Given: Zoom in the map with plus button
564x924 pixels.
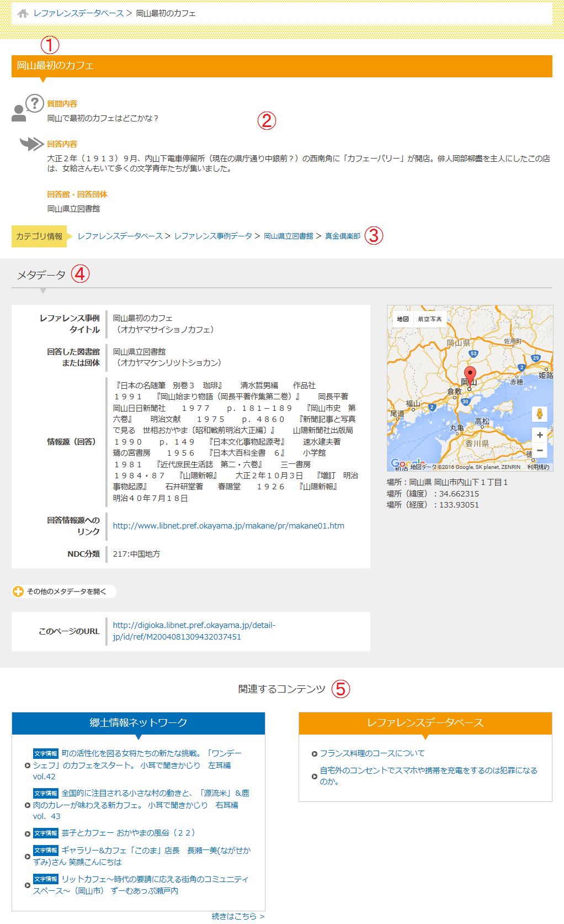Looking at the screenshot, I should 539,435.
